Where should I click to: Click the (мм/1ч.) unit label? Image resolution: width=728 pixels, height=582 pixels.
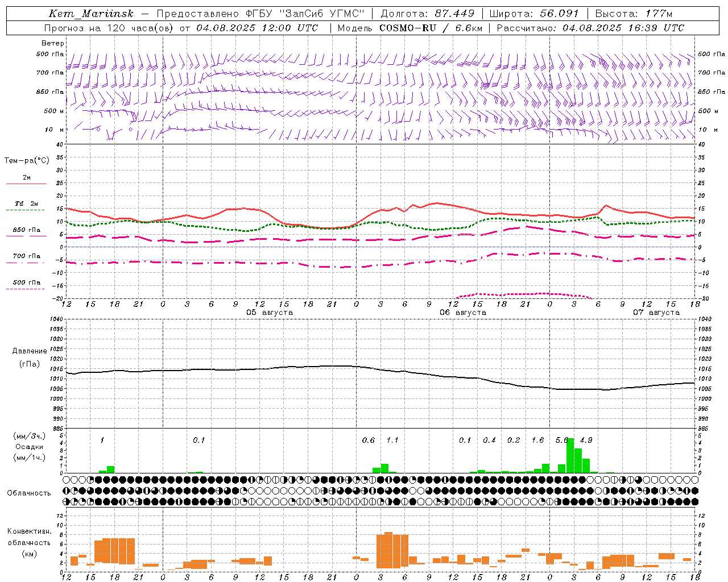click(x=30, y=458)
